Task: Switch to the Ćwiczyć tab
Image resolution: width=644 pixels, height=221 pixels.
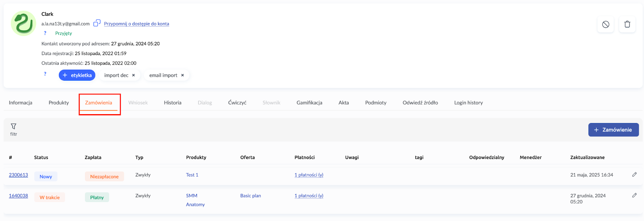Action: click(x=237, y=103)
